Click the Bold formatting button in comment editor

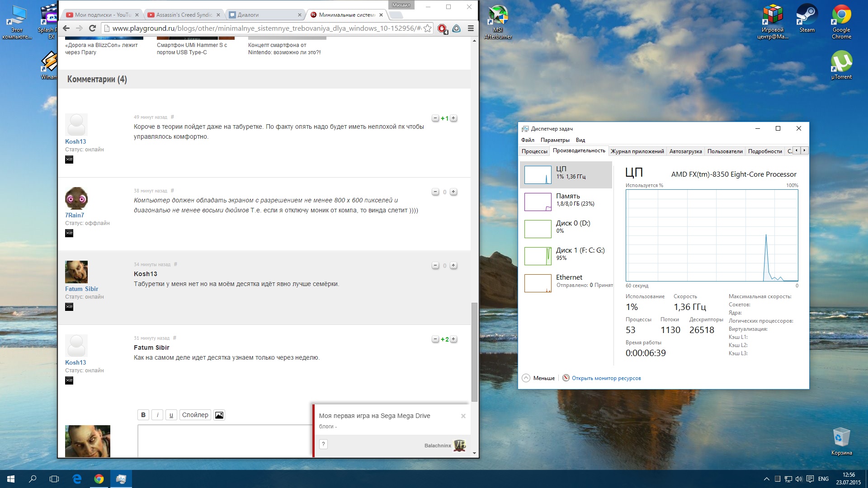coord(143,415)
